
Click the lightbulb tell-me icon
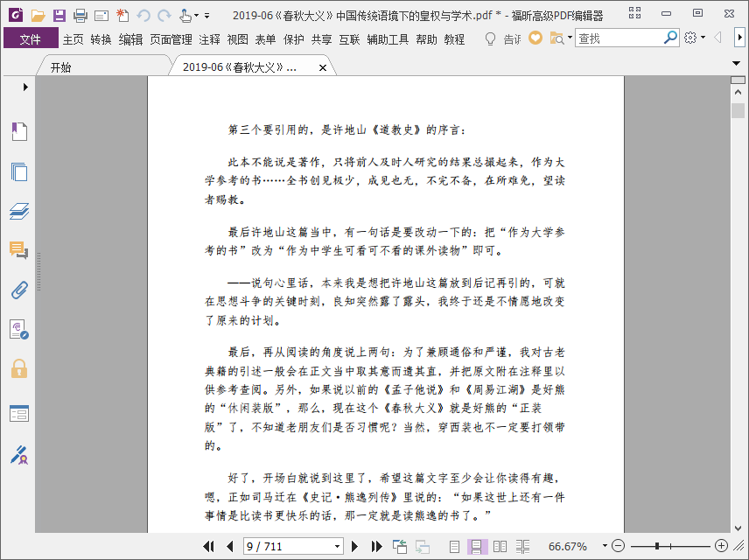[x=490, y=38]
